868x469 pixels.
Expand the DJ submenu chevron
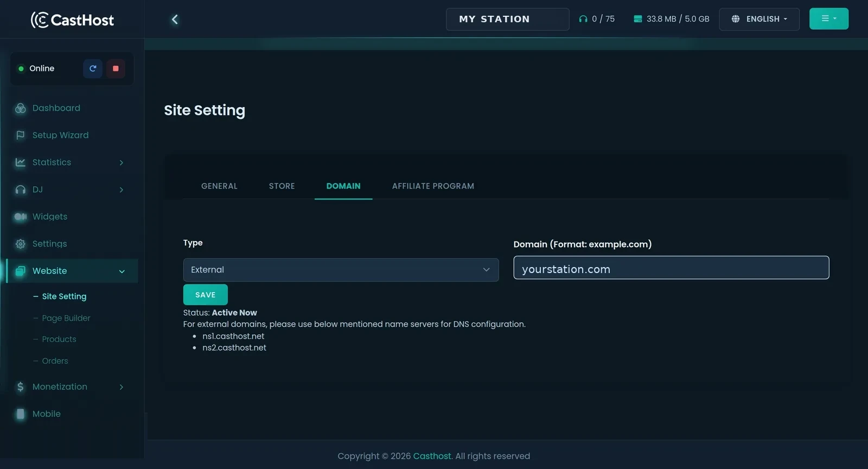click(x=122, y=189)
